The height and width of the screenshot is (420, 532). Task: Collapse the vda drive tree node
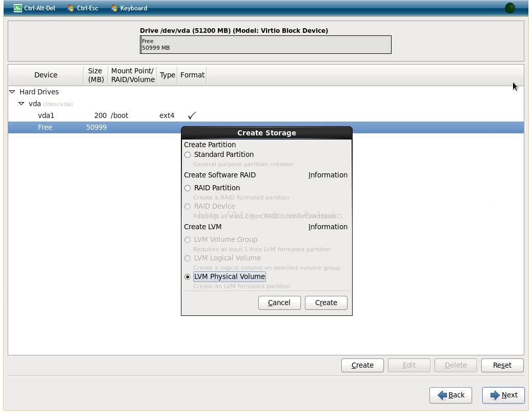pos(21,104)
